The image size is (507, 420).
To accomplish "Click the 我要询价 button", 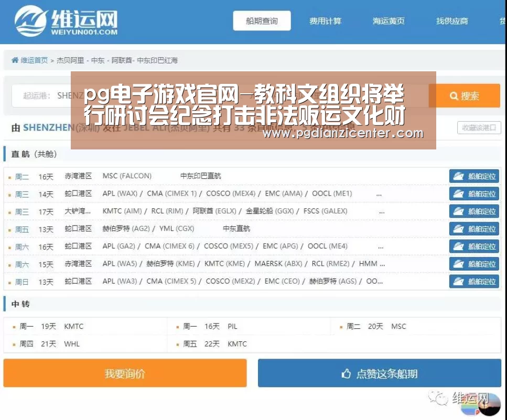I will pyautogui.click(x=125, y=373).
